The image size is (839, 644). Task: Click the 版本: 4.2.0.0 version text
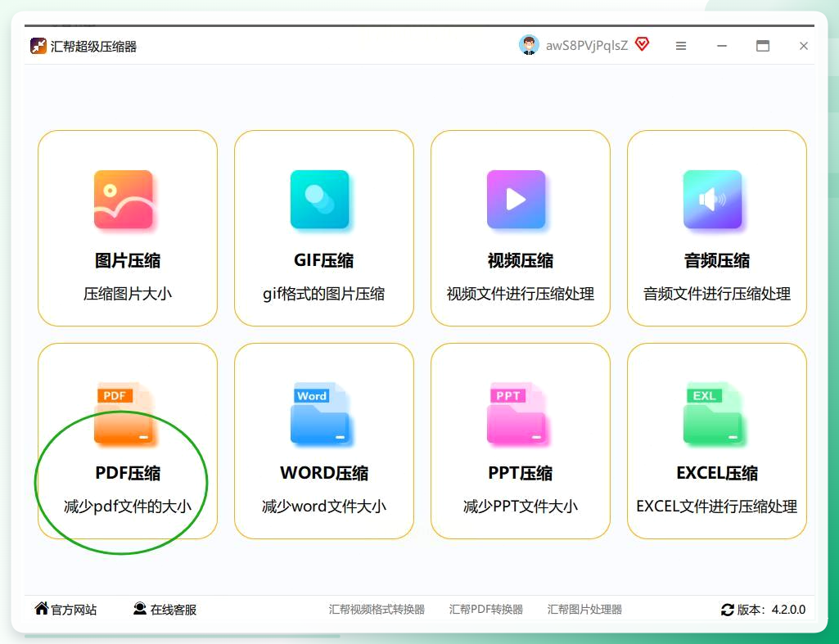pos(771,610)
